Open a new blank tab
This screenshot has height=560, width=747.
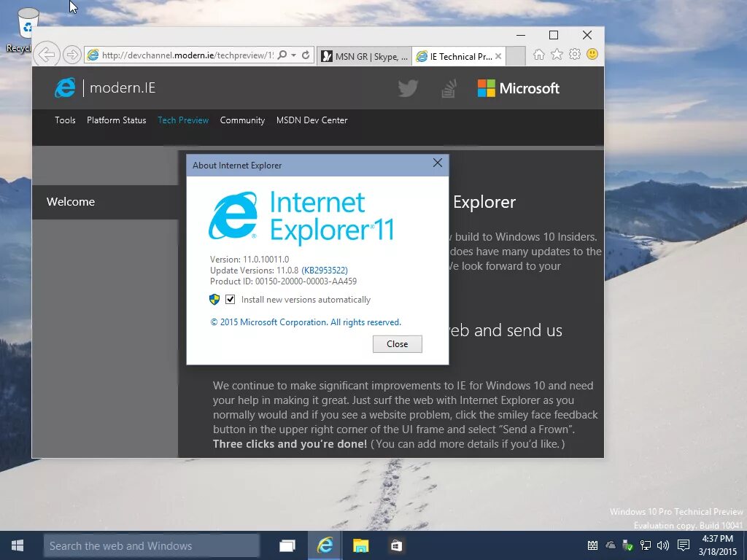[516, 56]
